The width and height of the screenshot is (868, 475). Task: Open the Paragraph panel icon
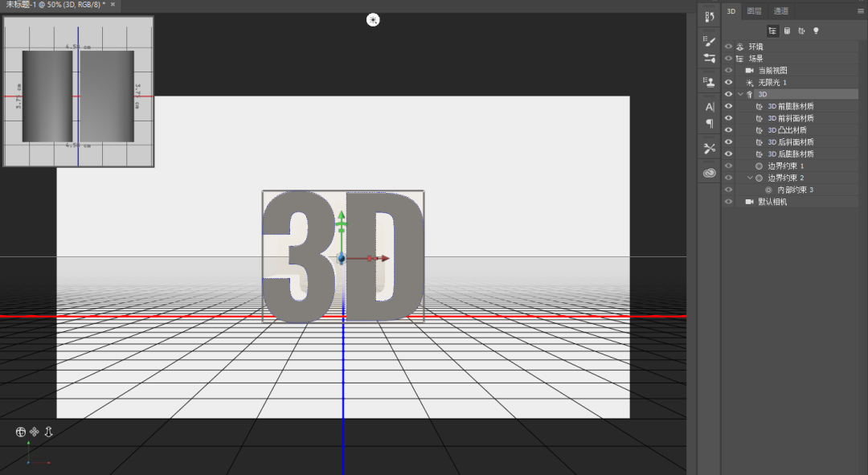click(709, 124)
